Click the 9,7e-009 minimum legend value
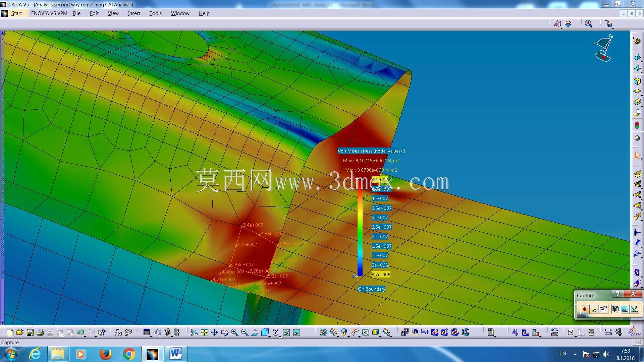644x362 pixels. (x=381, y=275)
